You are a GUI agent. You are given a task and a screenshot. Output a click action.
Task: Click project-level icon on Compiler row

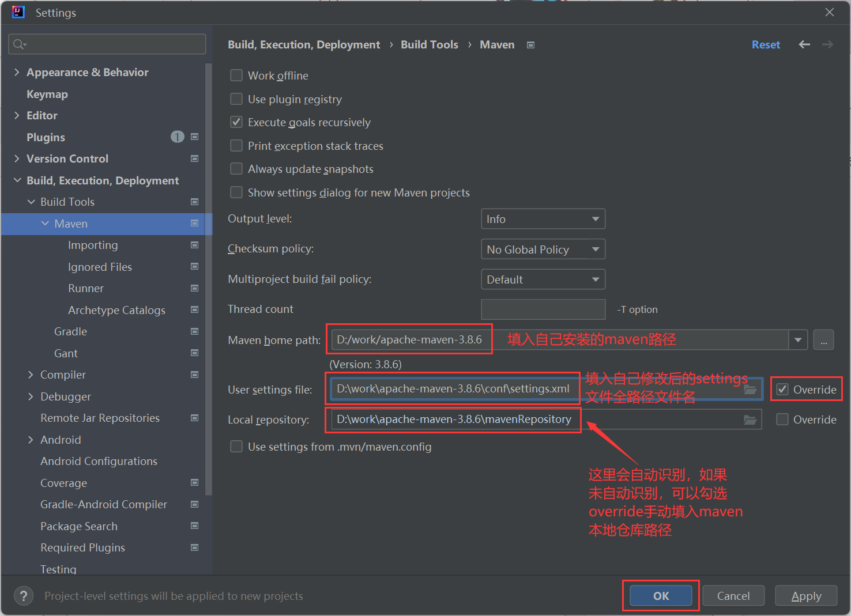(194, 375)
